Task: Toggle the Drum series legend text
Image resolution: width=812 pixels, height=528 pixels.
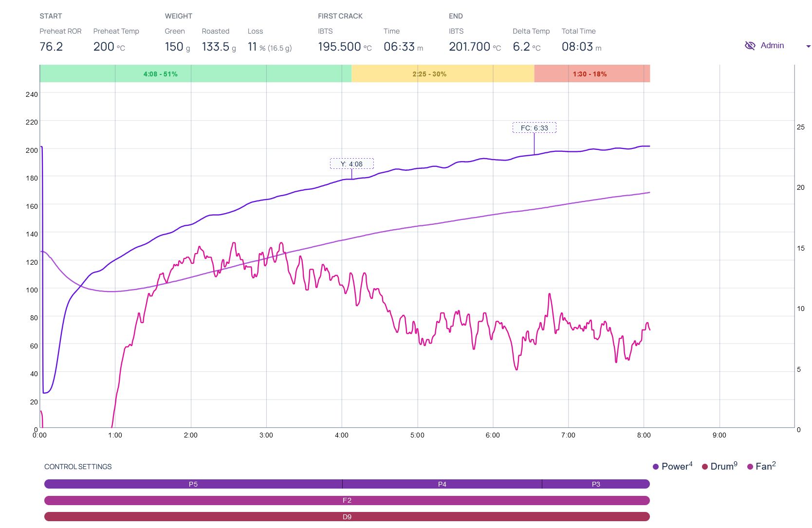Action: pos(722,467)
